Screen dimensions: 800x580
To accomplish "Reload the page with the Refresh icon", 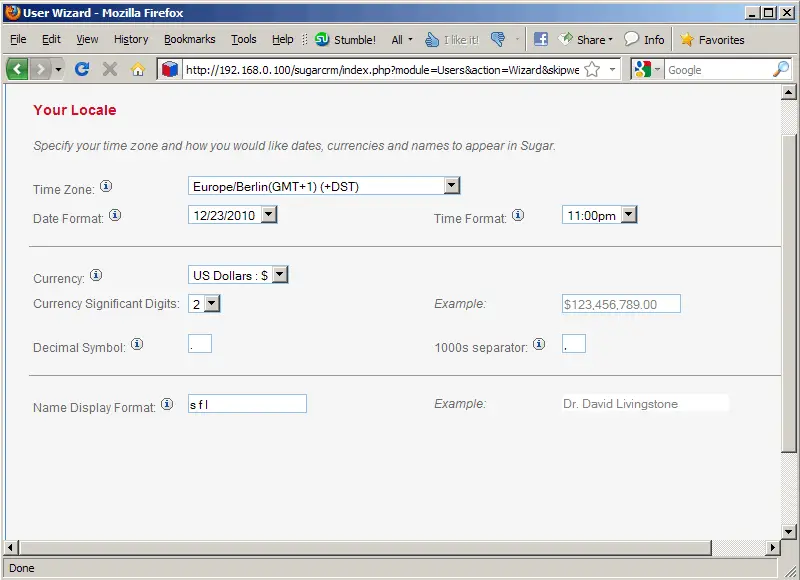I will (x=82, y=68).
